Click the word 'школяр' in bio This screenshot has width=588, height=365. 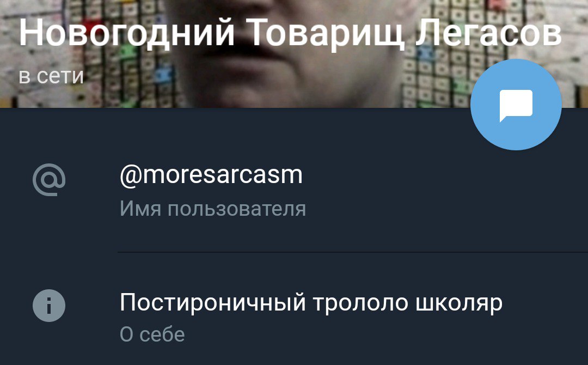tap(459, 303)
